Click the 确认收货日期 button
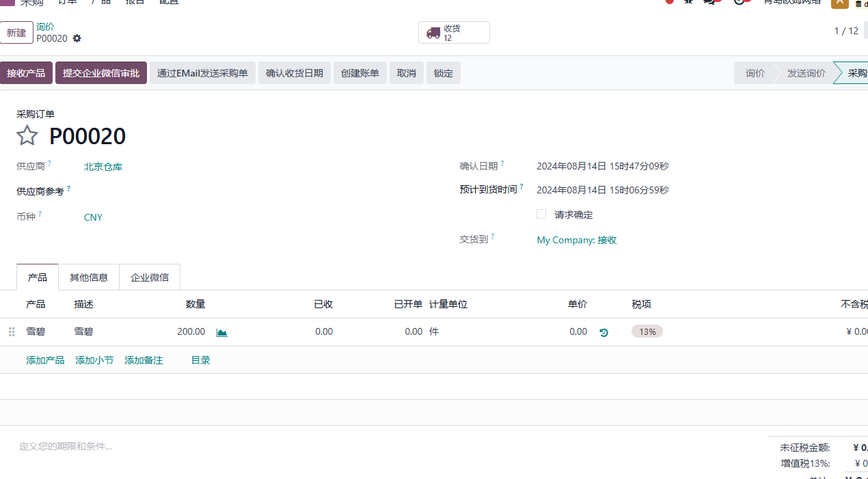 click(x=295, y=73)
